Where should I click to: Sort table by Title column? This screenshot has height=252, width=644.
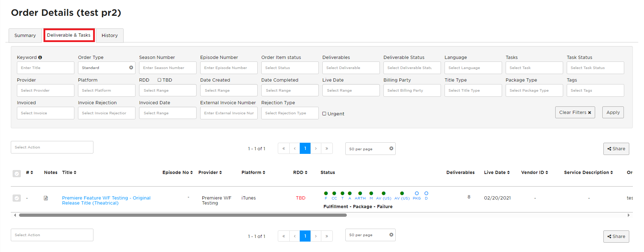point(69,173)
